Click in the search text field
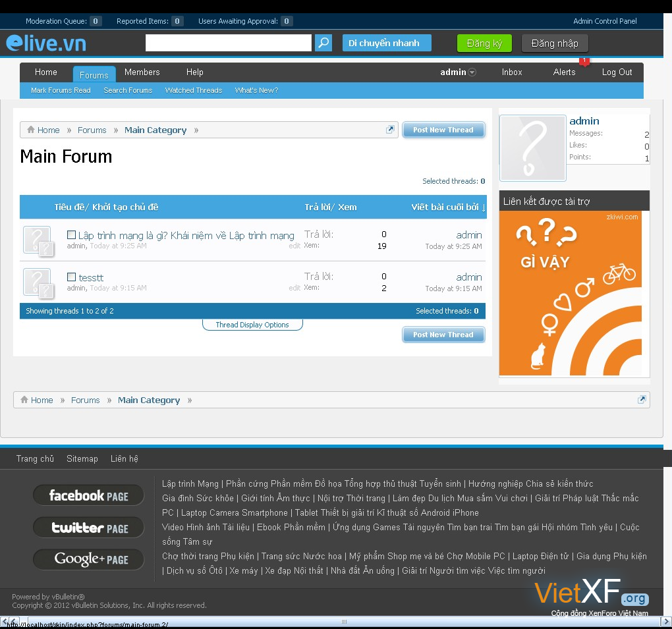The height and width of the screenshot is (629, 672). tap(228, 43)
